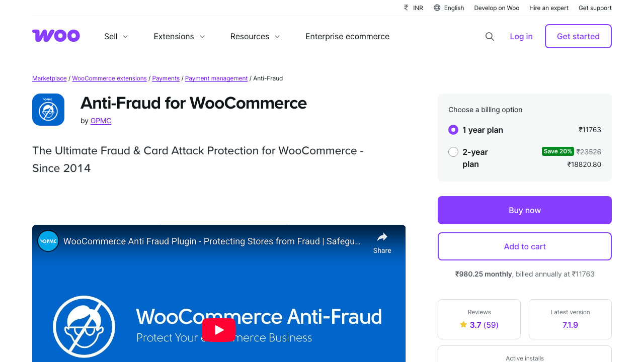Click the Anti-Fraud plugin logo

tap(48, 109)
